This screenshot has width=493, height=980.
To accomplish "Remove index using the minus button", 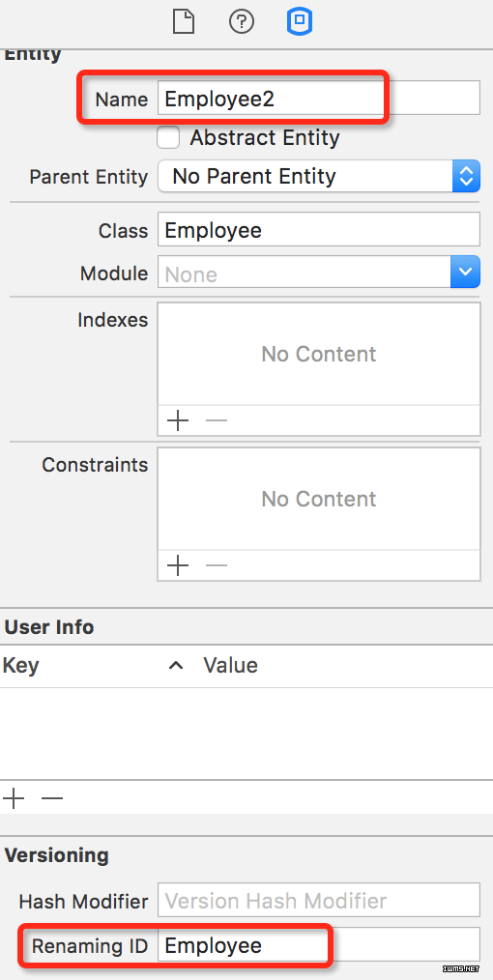I will (217, 420).
